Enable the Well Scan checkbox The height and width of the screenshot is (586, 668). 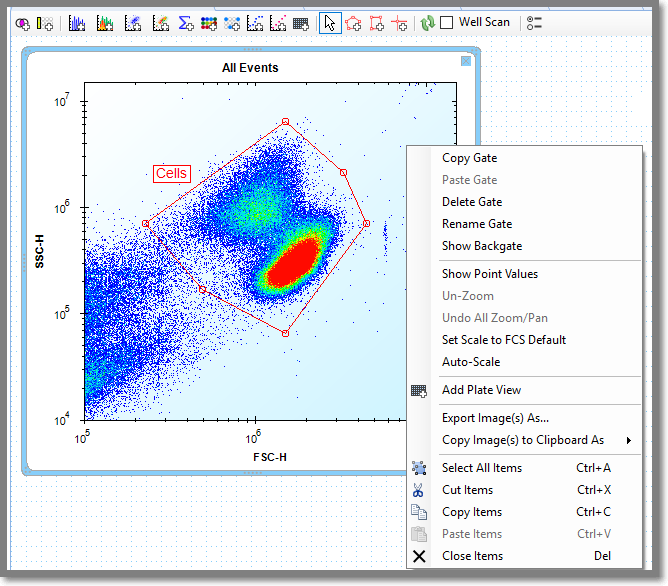(x=447, y=22)
